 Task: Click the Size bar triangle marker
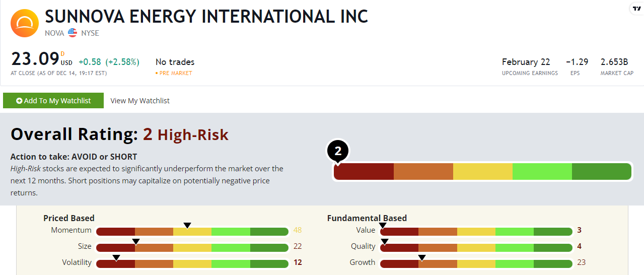click(x=135, y=241)
